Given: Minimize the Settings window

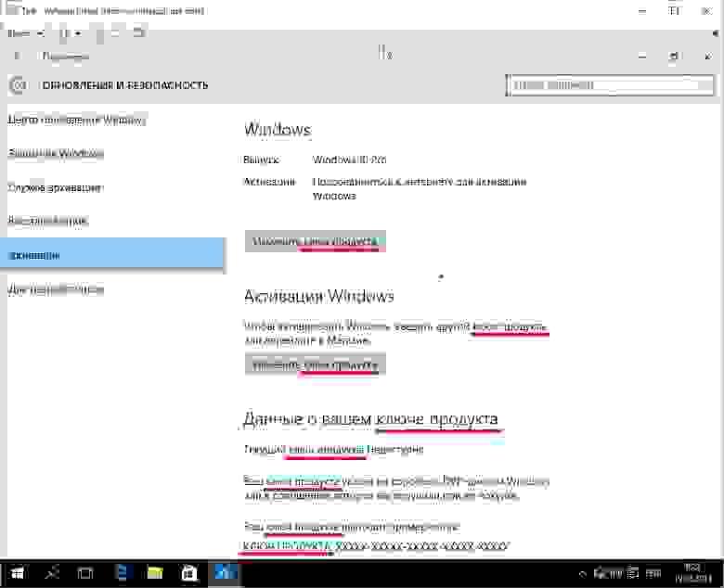Looking at the screenshot, I should click(x=641, y=57).
